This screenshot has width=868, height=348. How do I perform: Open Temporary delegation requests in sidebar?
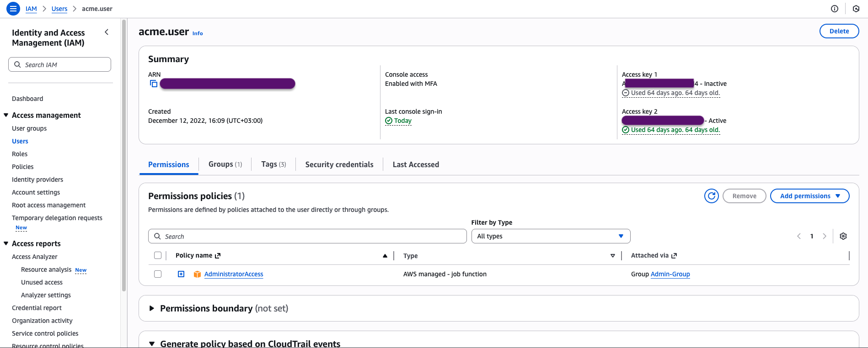[57, 218]
